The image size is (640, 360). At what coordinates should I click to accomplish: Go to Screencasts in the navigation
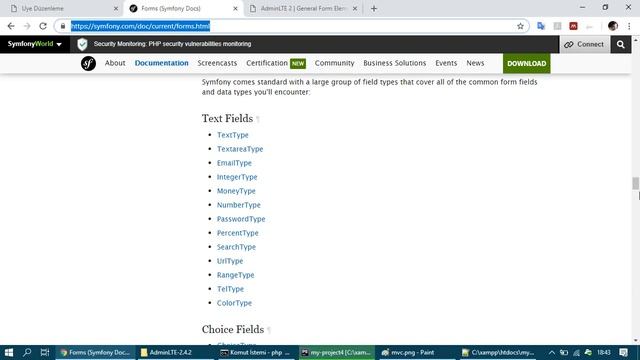click(217, 63)
